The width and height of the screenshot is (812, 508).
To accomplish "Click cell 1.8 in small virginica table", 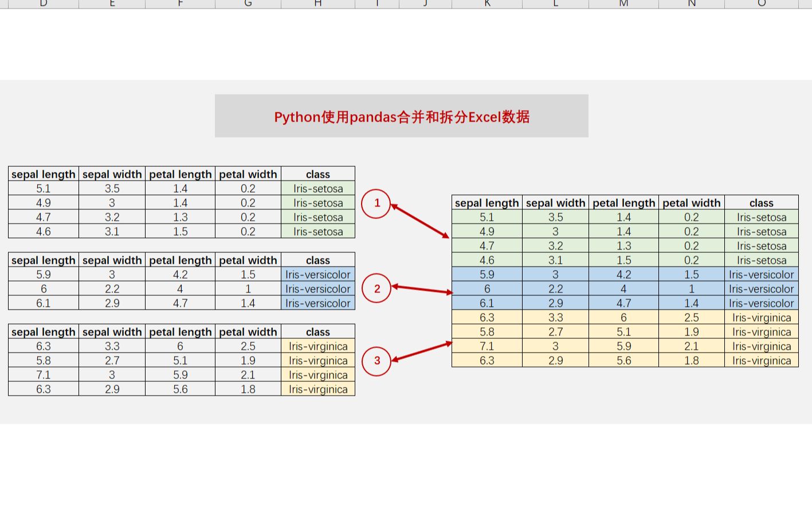I will point(248,389).
